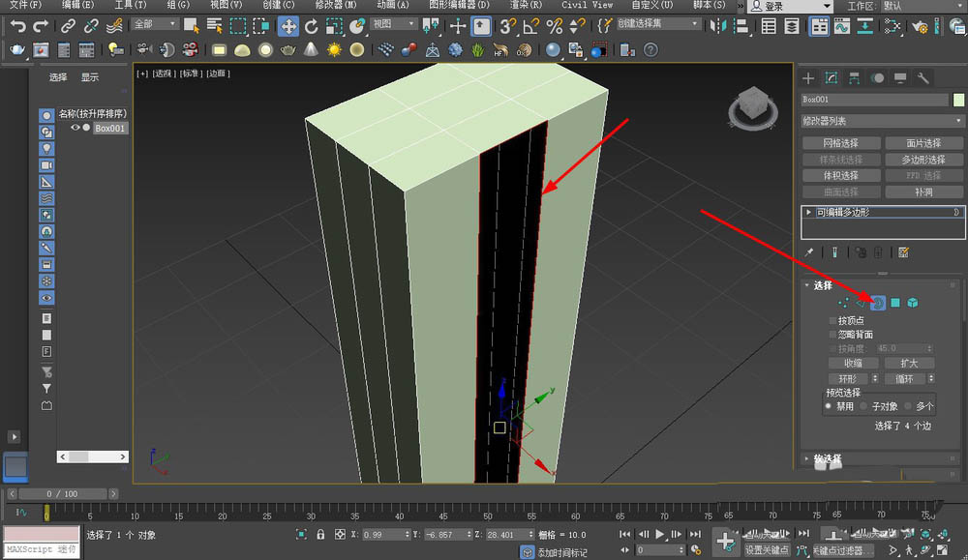
Task: Click the 收缩 shrink selection button
Action: 853,364
